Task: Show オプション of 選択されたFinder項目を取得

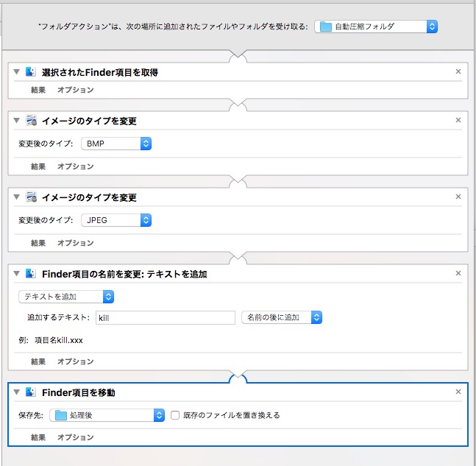Action: [x=76, y=90]
